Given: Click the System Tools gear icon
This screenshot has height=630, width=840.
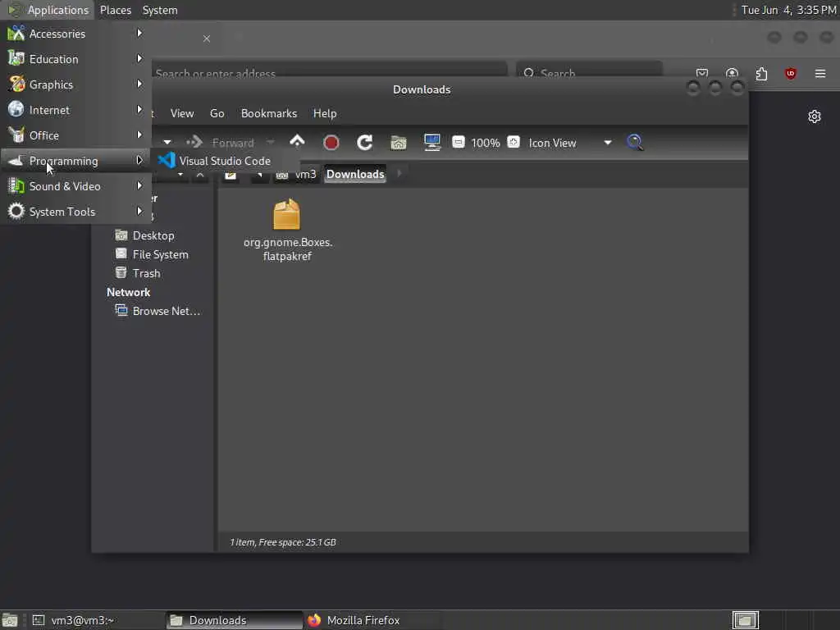Looking at the screenshot, I should 16,211.
